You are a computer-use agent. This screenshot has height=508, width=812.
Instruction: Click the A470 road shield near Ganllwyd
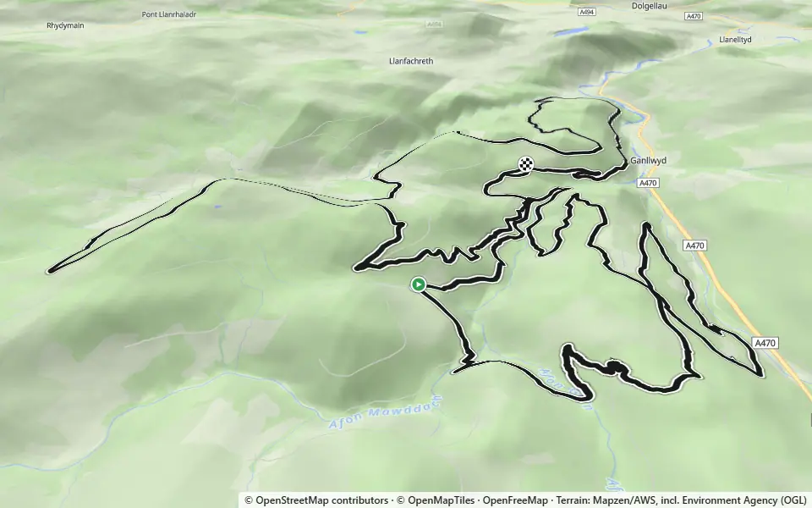tap(648, 183)
